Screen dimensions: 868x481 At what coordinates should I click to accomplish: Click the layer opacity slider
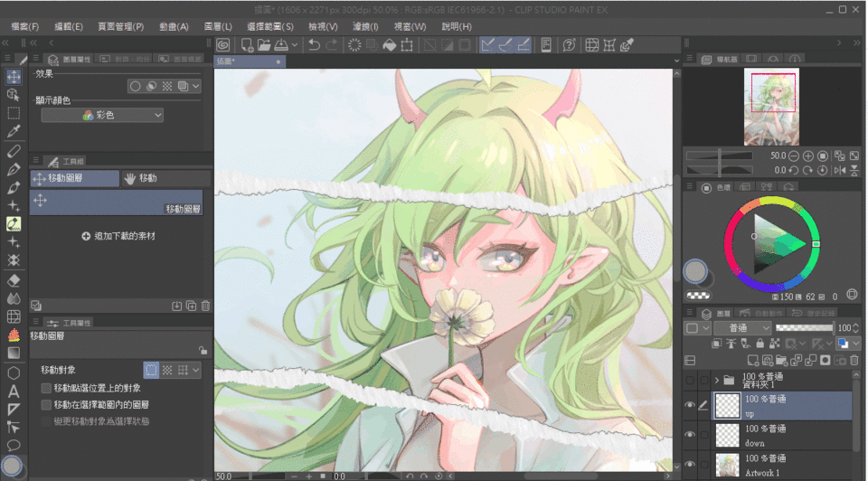point(805,328)
